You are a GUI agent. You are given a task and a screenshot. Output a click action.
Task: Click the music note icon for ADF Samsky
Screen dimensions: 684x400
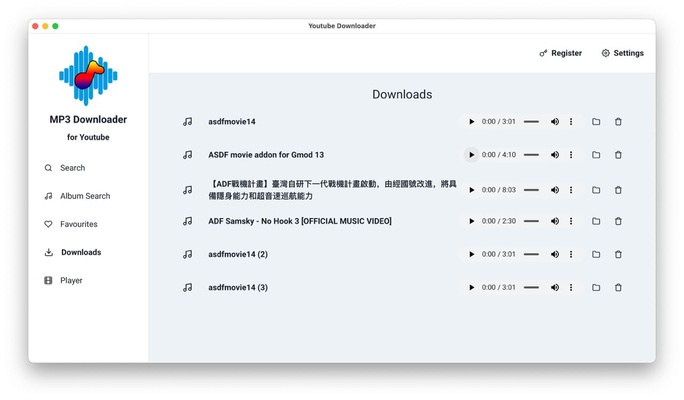tap(188, 221)
